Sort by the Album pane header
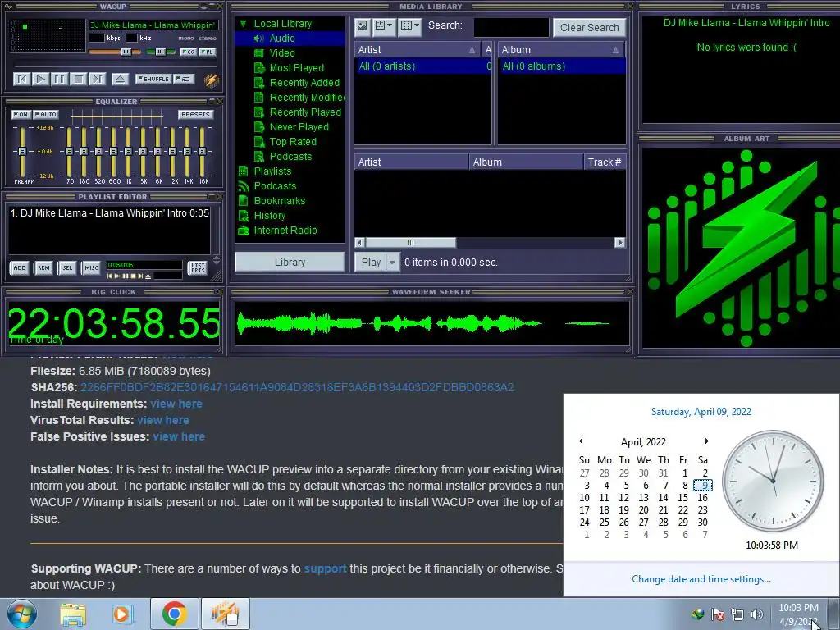This screenshot has width=840, height=630. point(561,50)
